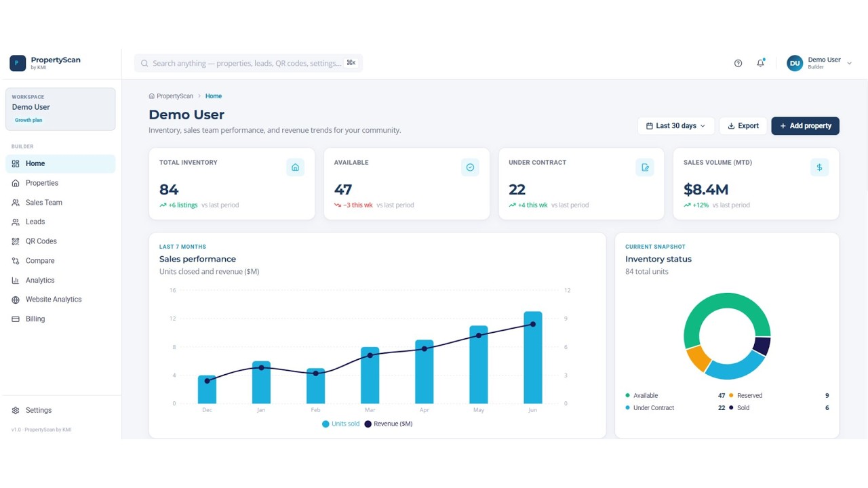This screenshot has width=868, height=488.
Task: Open Analytics menu item
Action: coord(60,280)
